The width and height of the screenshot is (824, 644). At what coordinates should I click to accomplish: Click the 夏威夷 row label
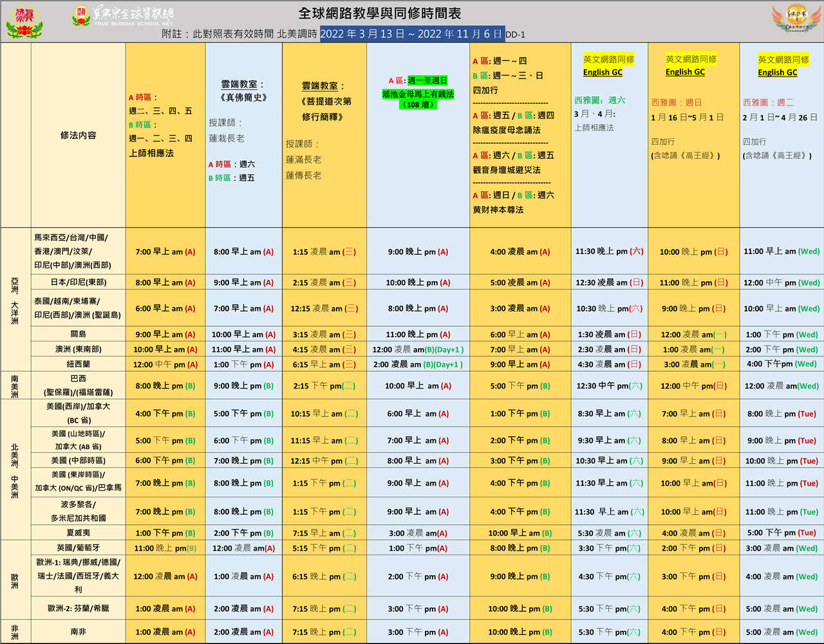coord(78,533)
